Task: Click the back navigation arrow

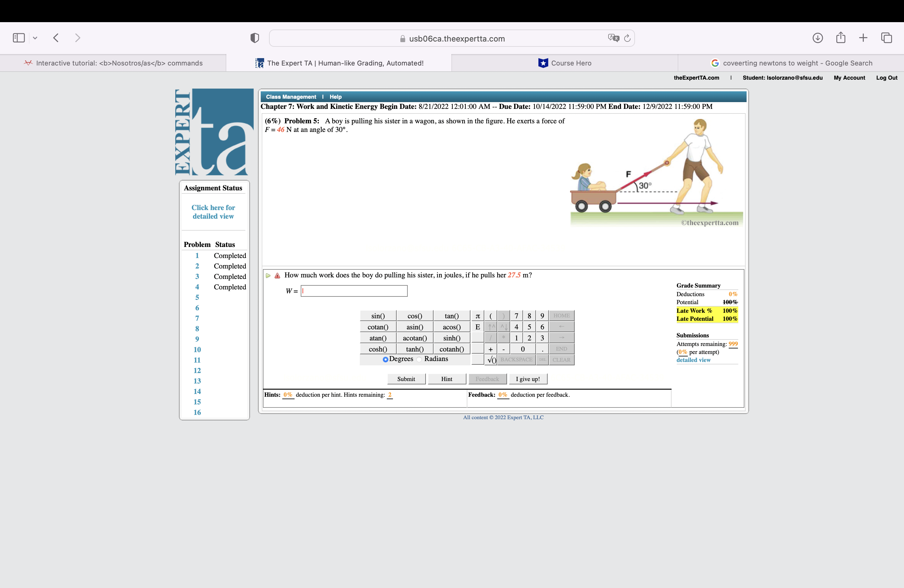Action: pos(55,38)
